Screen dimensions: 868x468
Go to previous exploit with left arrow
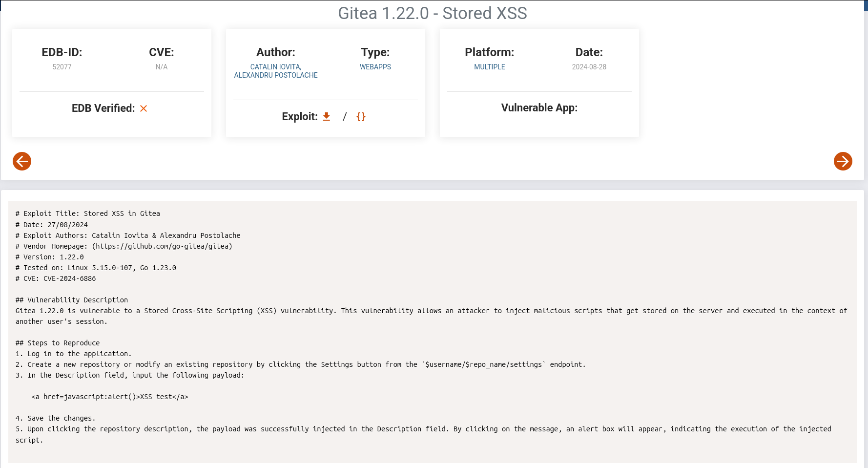tap(22, 161)
